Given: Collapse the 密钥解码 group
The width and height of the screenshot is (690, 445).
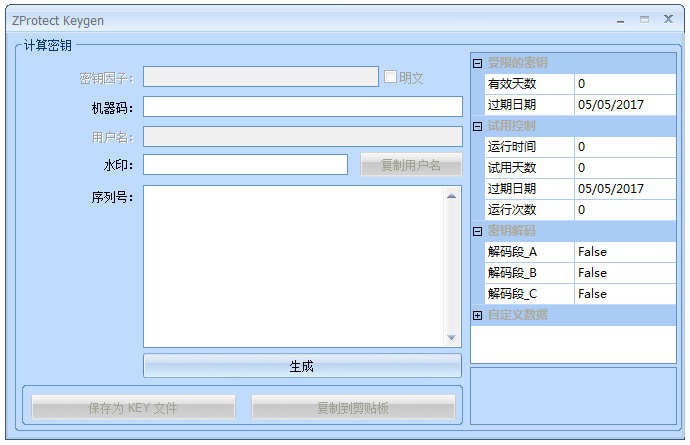Looking at the screenshot, I should click(477, 231).
